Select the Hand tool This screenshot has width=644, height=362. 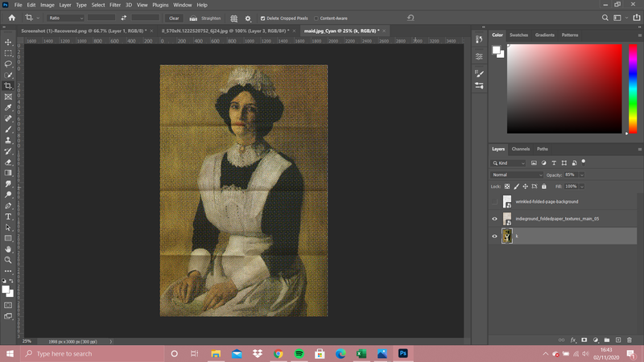coord(8,249)
